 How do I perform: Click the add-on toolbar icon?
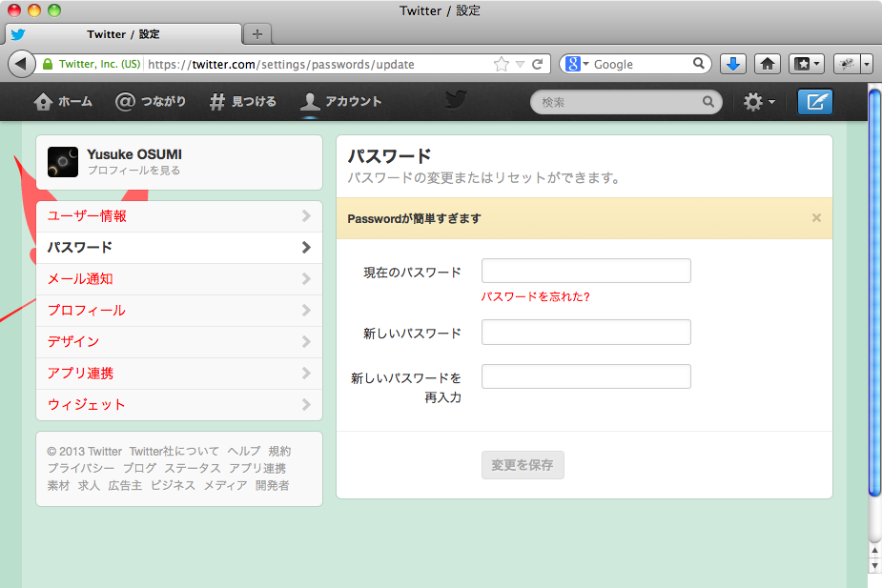tap(847, 64)
